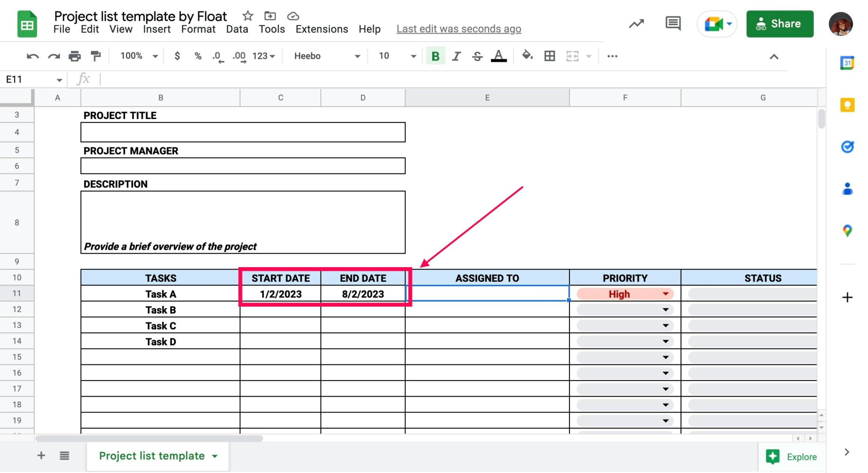Screen dimensions: 868x473
Task: Open the Extensions menu
Action: [321, 29]
